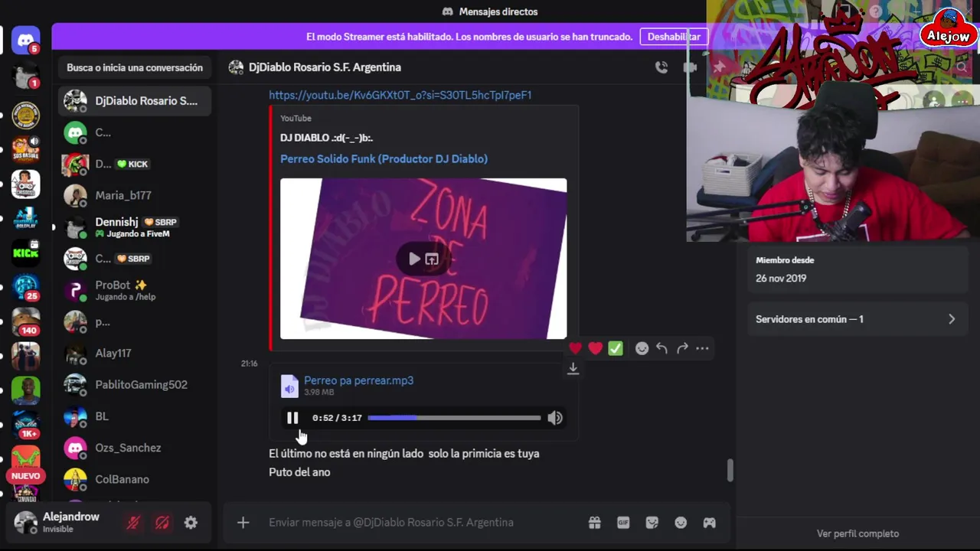Open DM with Ozs_Sanchez
980x551 pixels.
[x=136, y=448]
